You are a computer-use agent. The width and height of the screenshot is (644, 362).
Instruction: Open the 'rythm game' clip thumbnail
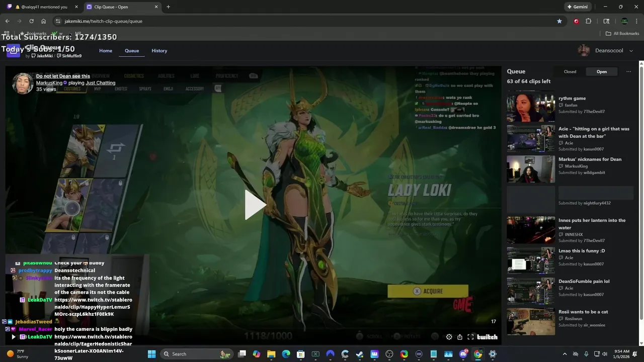[x=531, y=107]
